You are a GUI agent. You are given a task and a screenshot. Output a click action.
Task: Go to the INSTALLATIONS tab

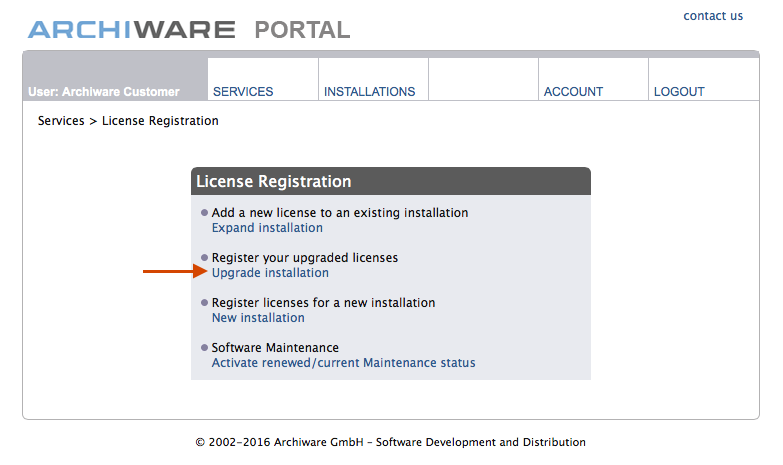click(x=369, y=91)
